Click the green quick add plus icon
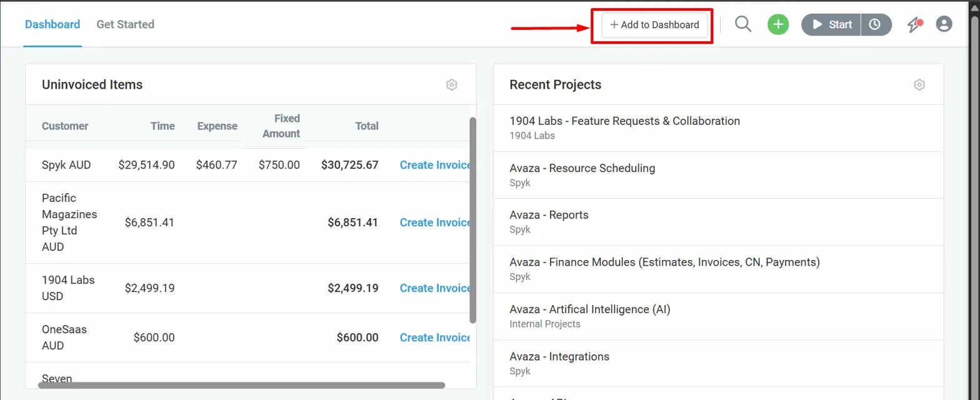Image resolution: width=980 pixels, height=400 pixels. (778, 24)
